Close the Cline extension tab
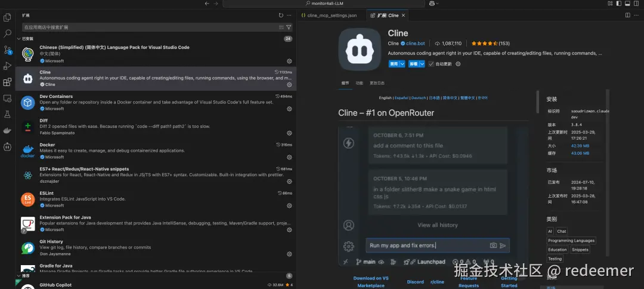Screen dimensions: 644x289 coord(403,15)
